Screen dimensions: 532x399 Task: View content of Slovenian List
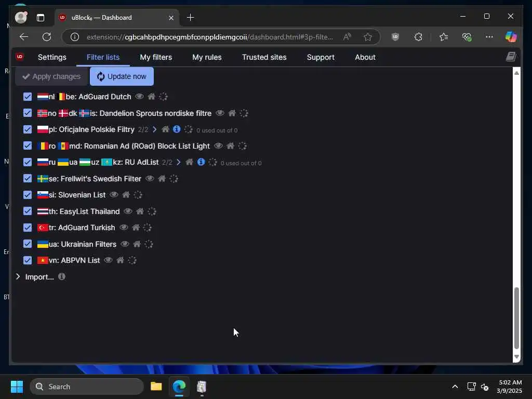114,195
